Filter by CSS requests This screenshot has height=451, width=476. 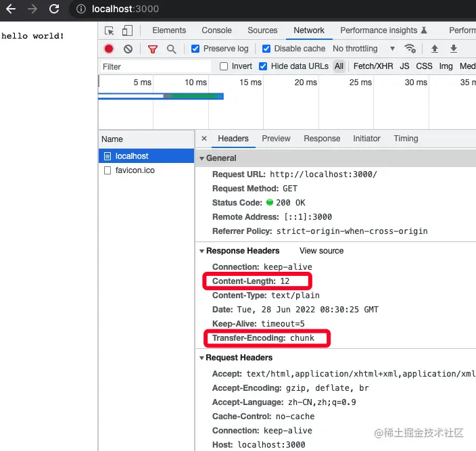click(x=424, y=66)
